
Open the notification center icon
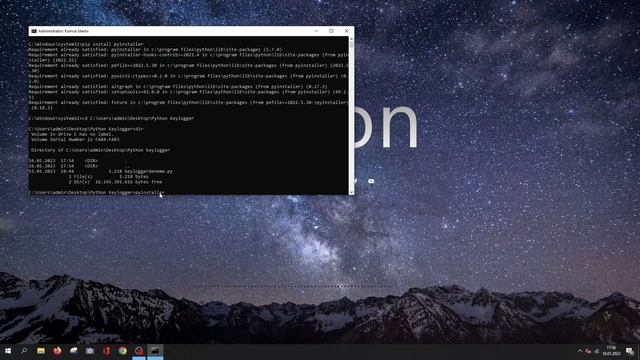point(630,351)
